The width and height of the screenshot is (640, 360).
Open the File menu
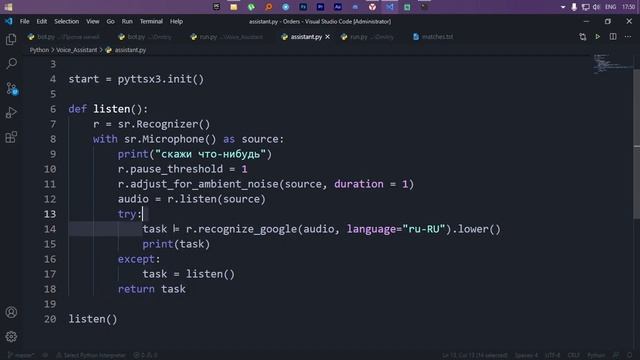pos(24,21)
